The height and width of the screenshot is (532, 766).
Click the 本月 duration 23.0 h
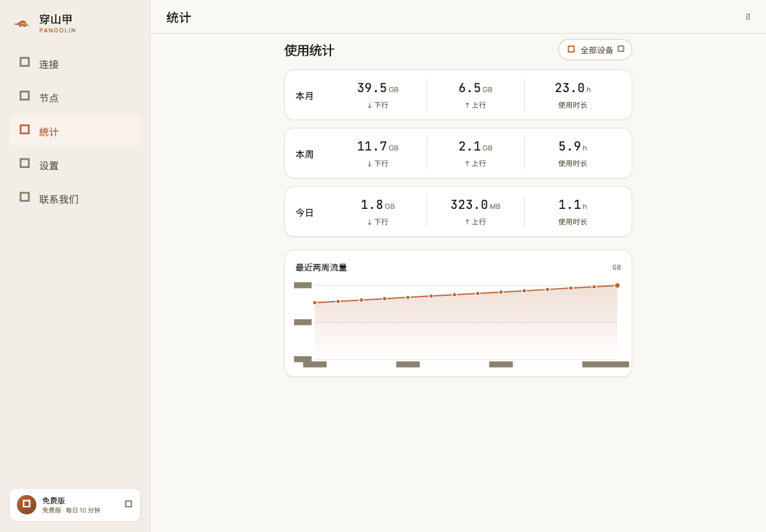coord(573,88)
